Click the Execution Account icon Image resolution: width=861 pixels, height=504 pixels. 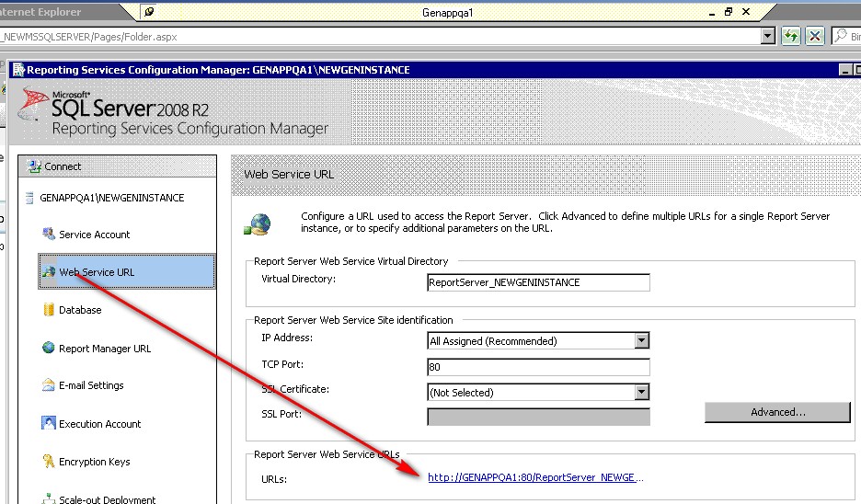(49, 423)
